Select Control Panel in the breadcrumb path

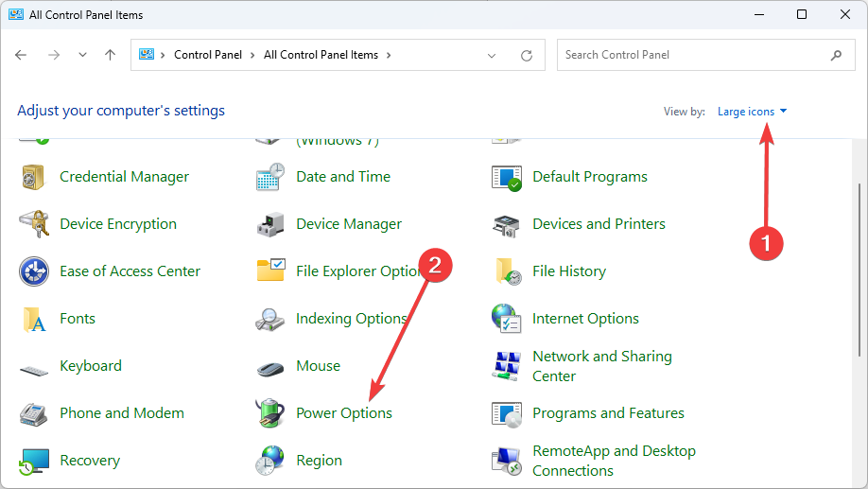point(208,55)
